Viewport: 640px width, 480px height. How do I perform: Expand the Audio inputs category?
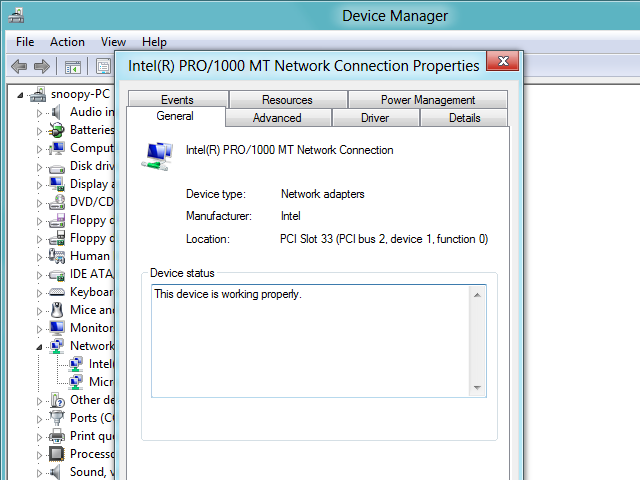tap(39, 113)
